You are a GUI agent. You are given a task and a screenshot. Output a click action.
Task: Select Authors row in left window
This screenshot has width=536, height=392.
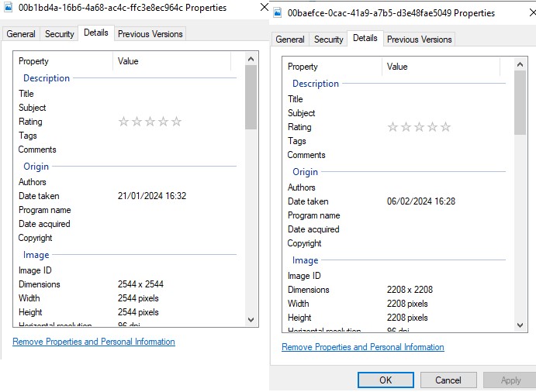[x=127, y=182]
